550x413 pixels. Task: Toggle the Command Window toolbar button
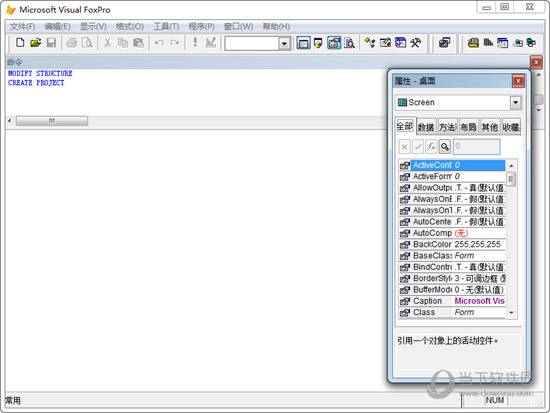tap(303, 43)
